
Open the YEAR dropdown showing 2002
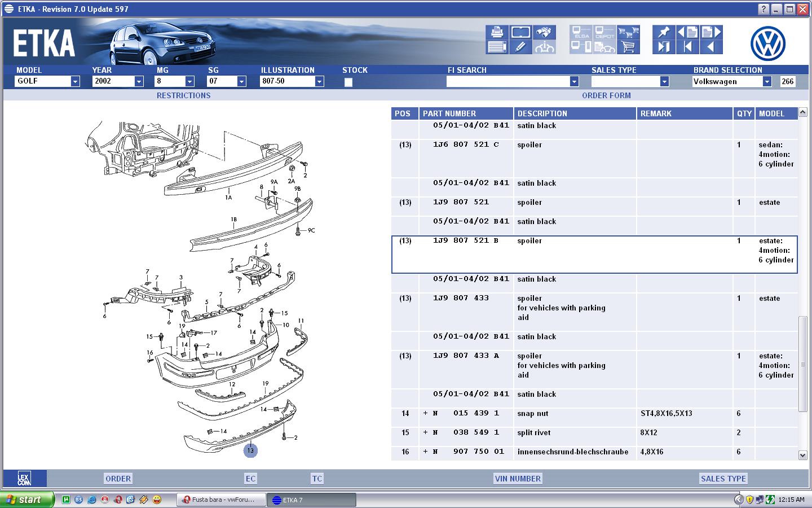(x=139, y=82)
